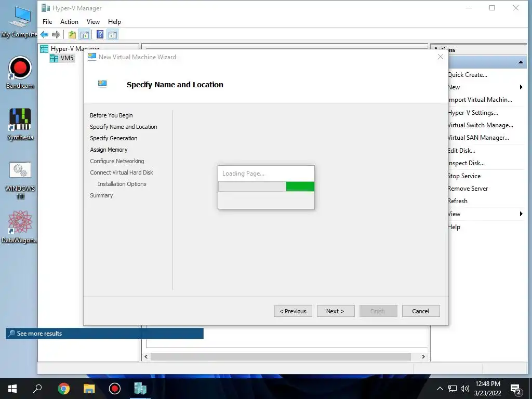Image resolution: width=532 pixels, height=399 pixels.
Task: Open File Explorer from the taskbar
Action: coord(89,389)
